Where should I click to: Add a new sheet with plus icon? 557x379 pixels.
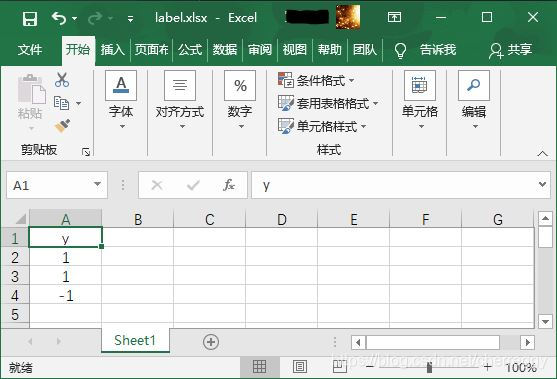pyautogui.click(x=211, y=342)
